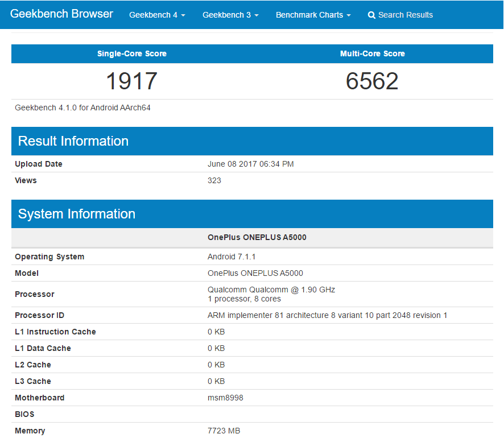Select the "0 KB" value for L3 Cache
The width and height of the screenshot is (504, 438).
(x=216, y=381)
